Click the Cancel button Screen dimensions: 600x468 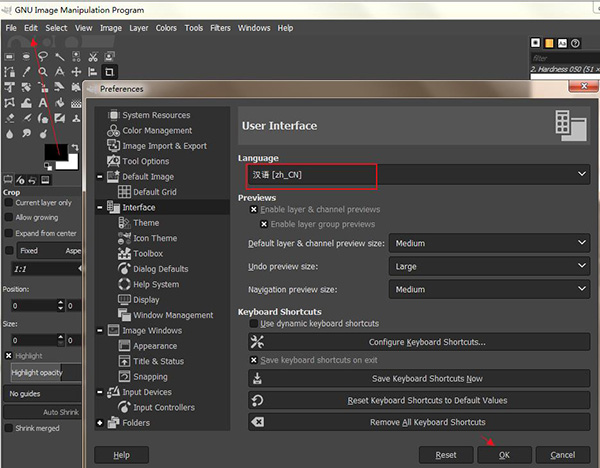[x=562, y=455]
